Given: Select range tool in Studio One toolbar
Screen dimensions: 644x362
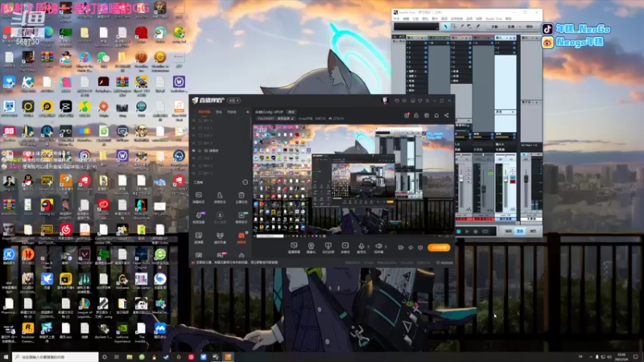Looking at the screenshot, I should click(x=453, y=27).
